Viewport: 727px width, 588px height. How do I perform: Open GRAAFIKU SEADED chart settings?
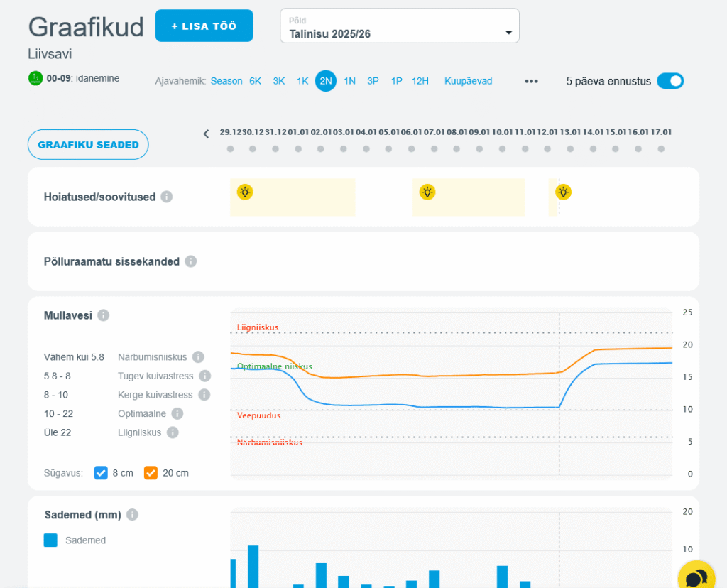coord(88,144)
